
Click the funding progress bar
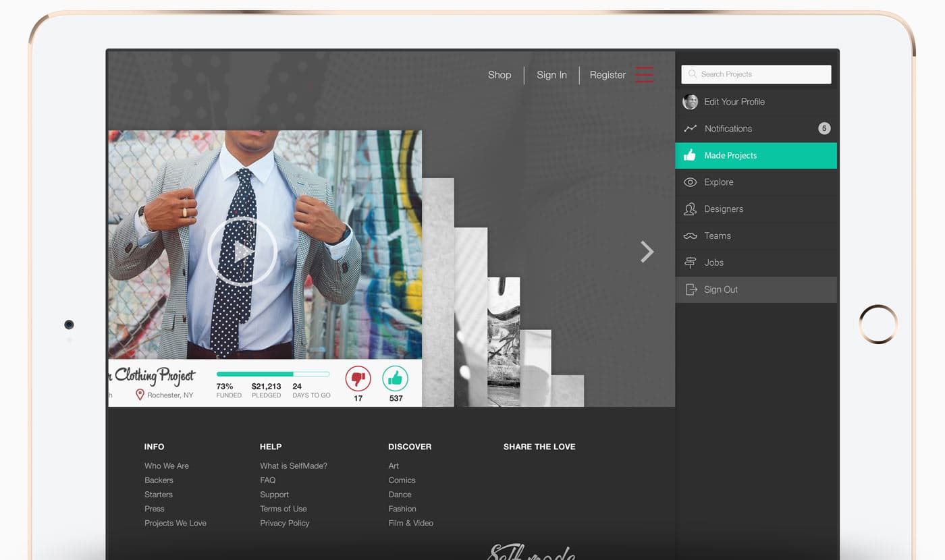pyautogui.click(x=273, y=374)
